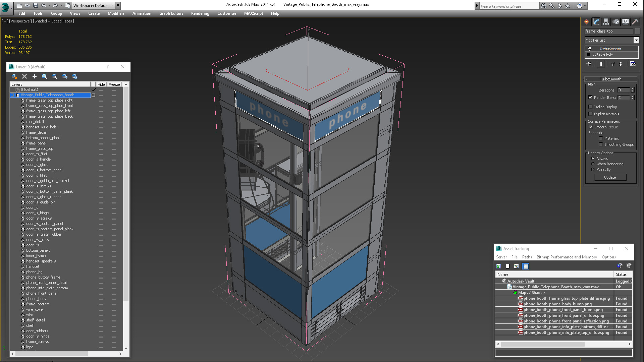Enable Isoline Display checkbox
The image size is (644, 362).
tap(590, 107)
